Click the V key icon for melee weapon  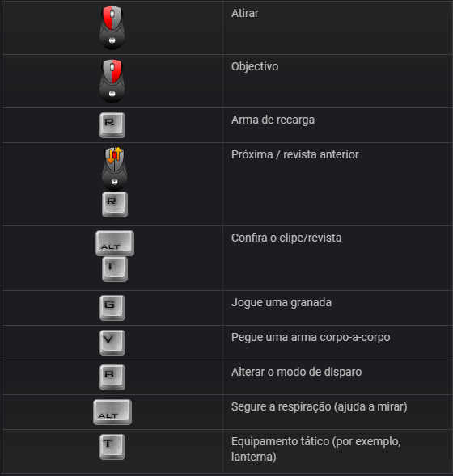[112, 343]
